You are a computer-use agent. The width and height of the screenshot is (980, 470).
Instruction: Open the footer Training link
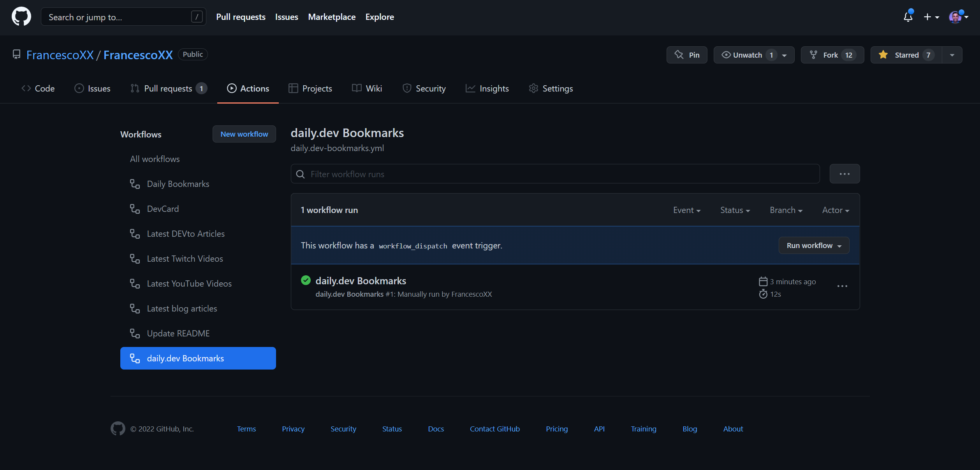[x=644, y=429]
